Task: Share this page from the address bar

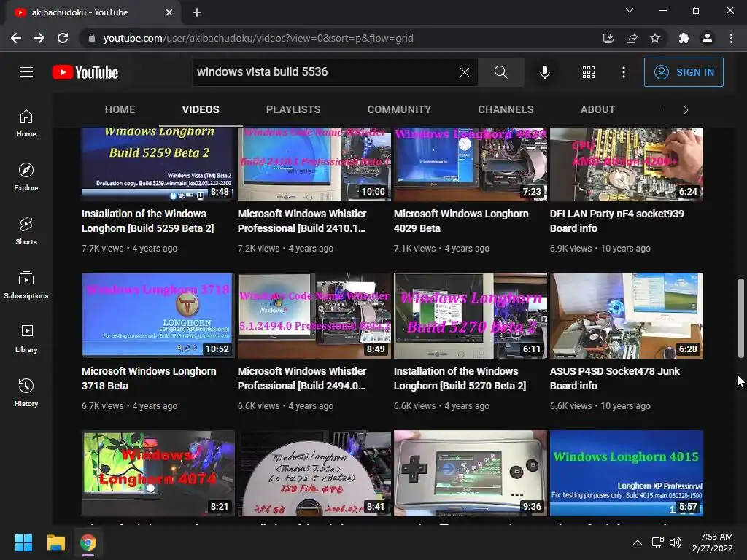Action: pyautogui.click(x=632, y=38)
